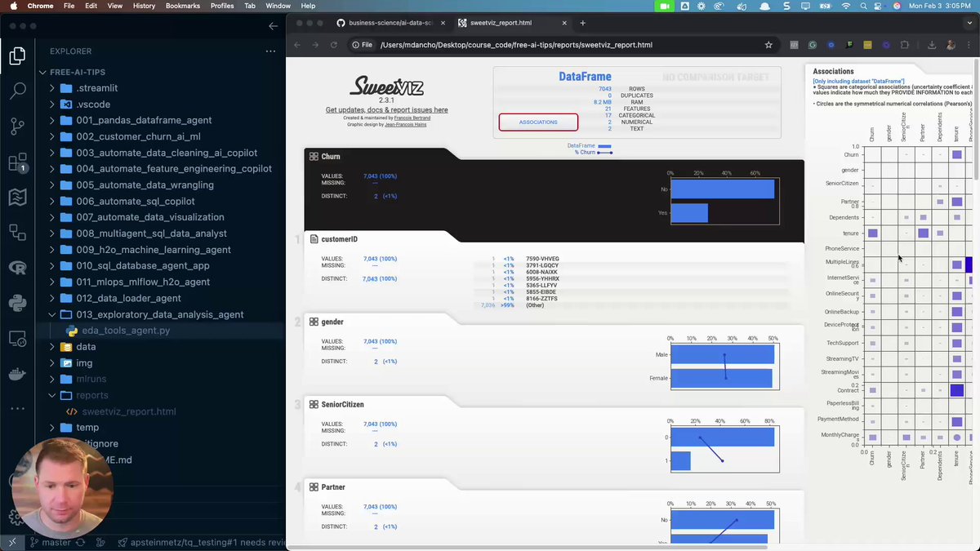980x551 pixels.
Task: Click the master branch in status bar
Action: (51, 542)
